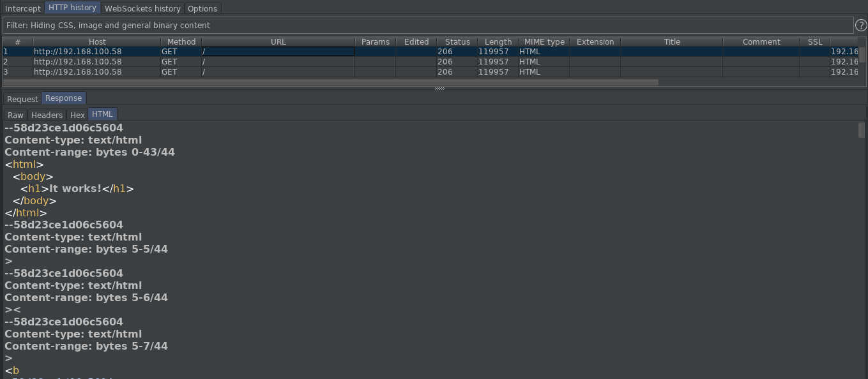View the Raw response tab
This screenshot has height=379, width=868.
coord(15,115)
